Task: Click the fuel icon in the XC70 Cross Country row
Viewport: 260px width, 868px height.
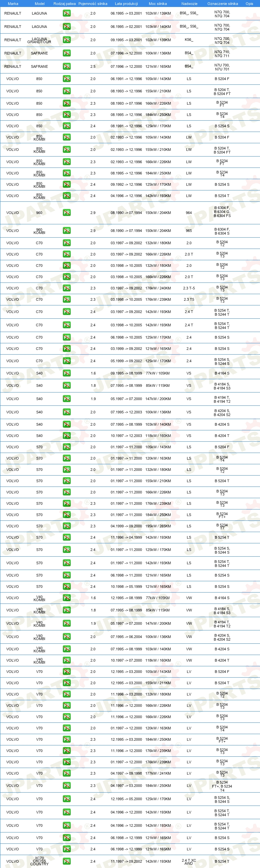Action: [x=66, y=861]
